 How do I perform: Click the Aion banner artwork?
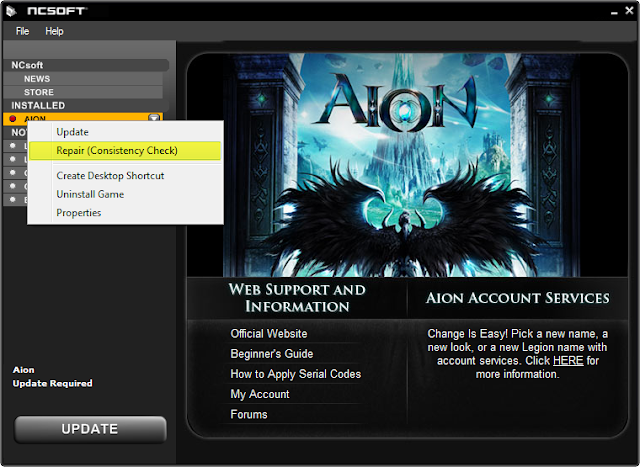[407, 165]
